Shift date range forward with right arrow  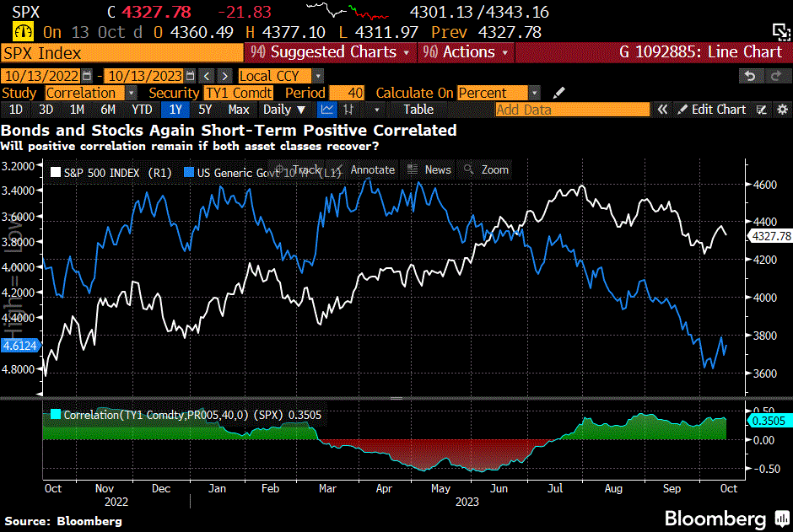(x=225, y=76)
